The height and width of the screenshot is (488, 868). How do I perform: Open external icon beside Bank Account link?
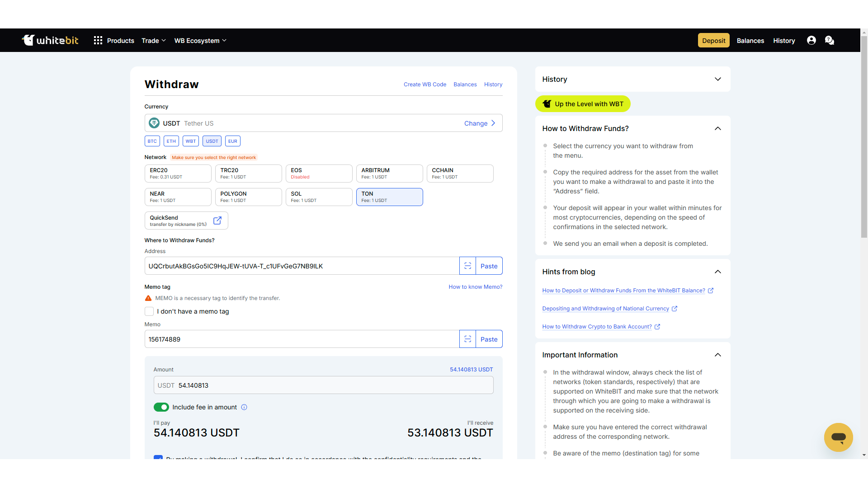click(657, 327)
